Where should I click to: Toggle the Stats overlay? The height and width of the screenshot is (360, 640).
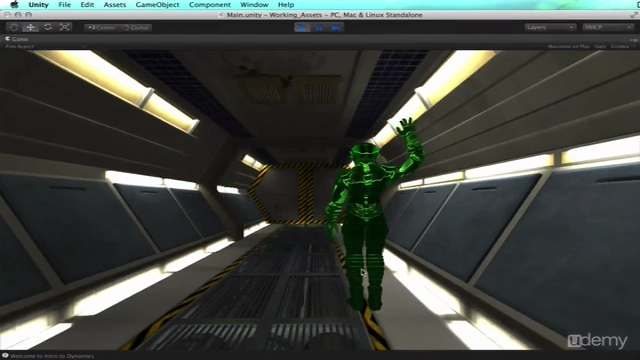(x=600, y=47)
